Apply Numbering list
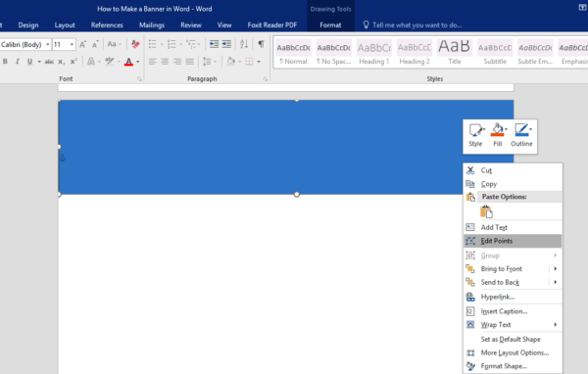The image size is (588, 374). tap(171, 44)
